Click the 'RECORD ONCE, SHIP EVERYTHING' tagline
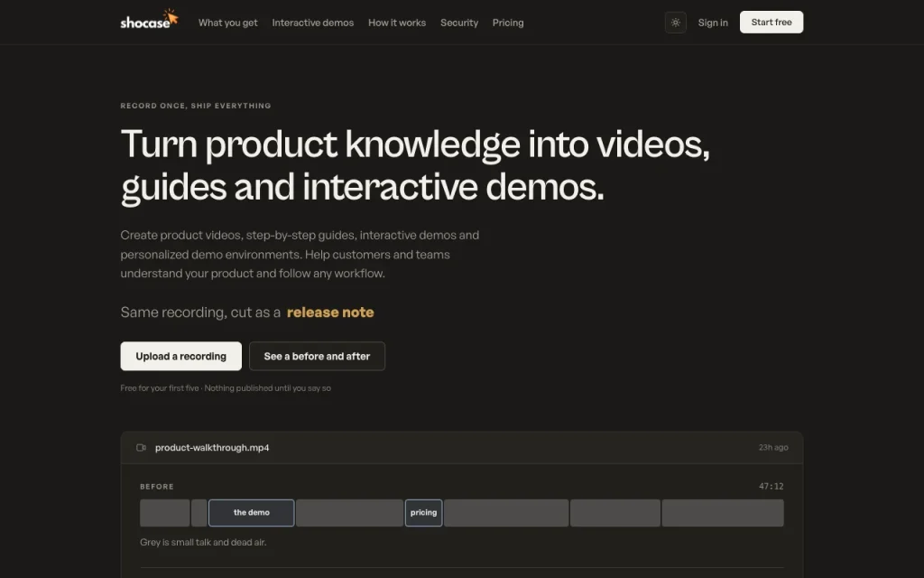Screen dimensions: 924x578 point(196,106)
